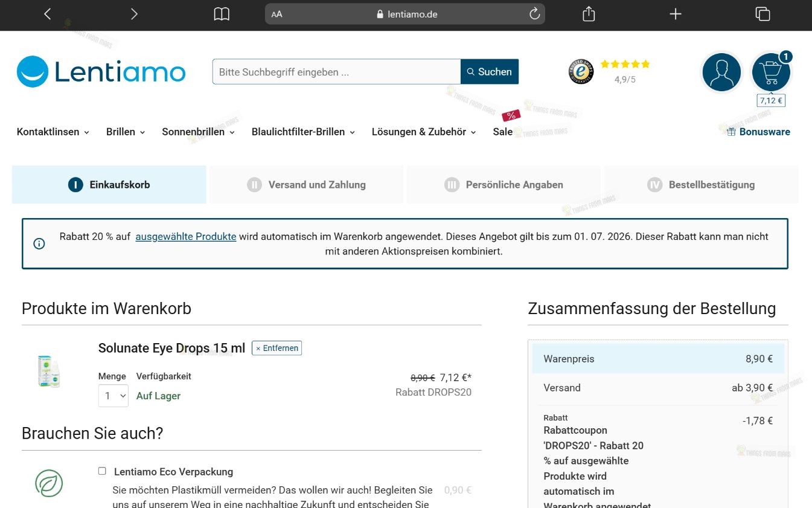
Task: Click the Produkte im Warenkorb heading
Action: pyautogui.click(x=106, y=309)
